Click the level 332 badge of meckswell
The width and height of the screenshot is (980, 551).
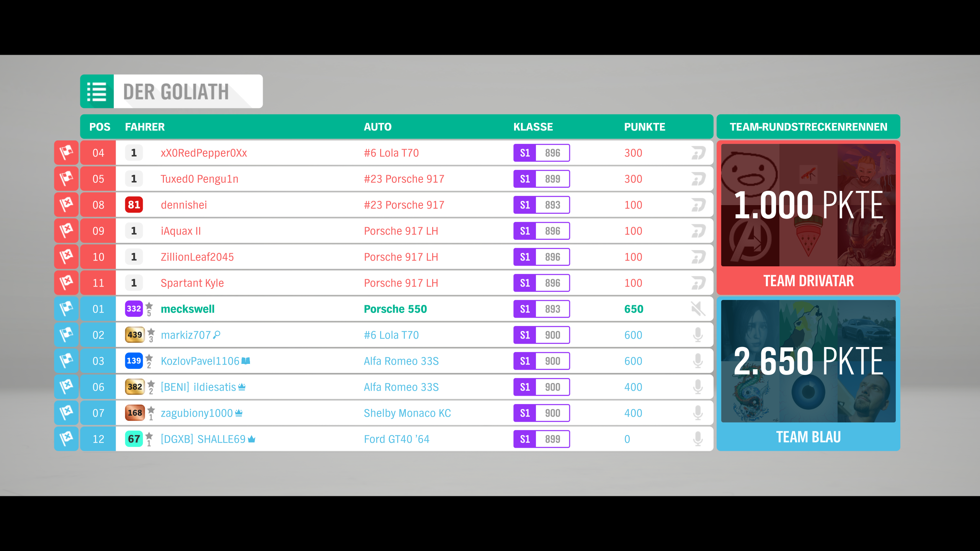tap(134, 309)
